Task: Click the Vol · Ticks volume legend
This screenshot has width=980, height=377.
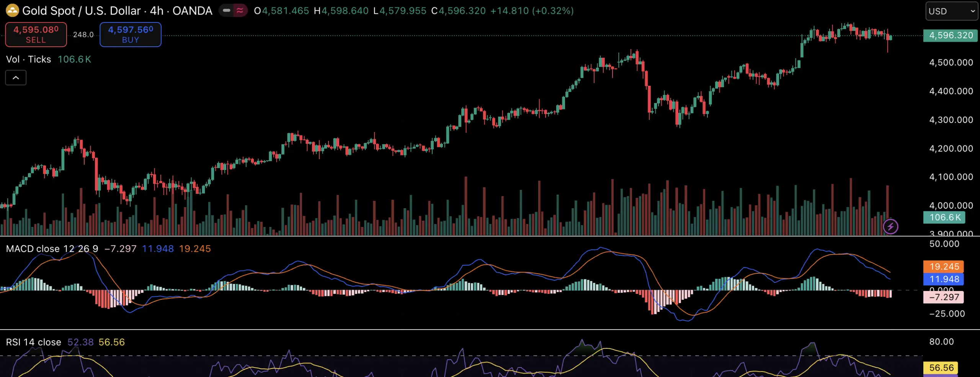Action: tap(28, 59)
